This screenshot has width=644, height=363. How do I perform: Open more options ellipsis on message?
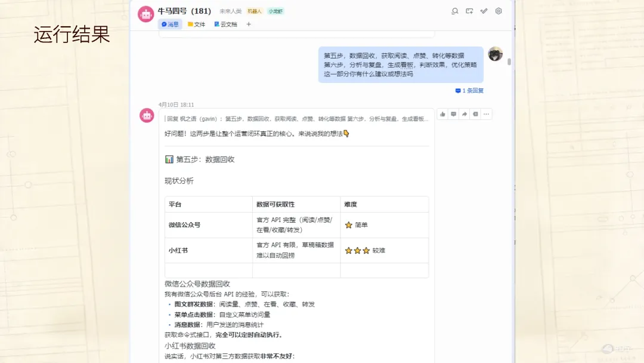(487, 114)
